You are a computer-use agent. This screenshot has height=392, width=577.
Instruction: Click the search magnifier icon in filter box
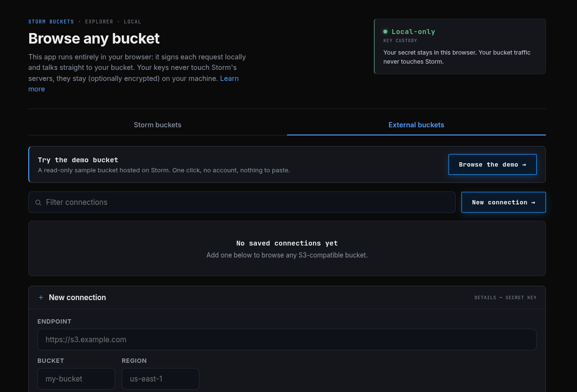(38, 202)
